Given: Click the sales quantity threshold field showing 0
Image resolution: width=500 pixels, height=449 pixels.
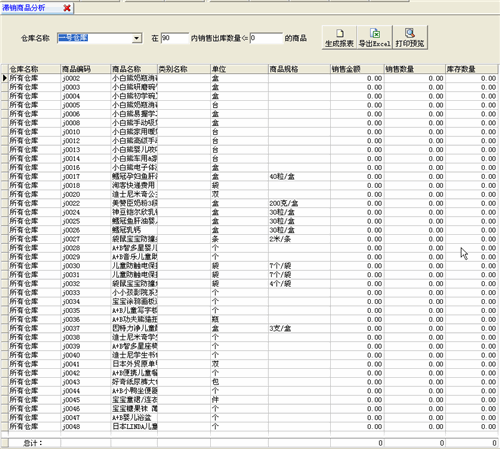Looking at the screenshot, I should pos(266,38).
